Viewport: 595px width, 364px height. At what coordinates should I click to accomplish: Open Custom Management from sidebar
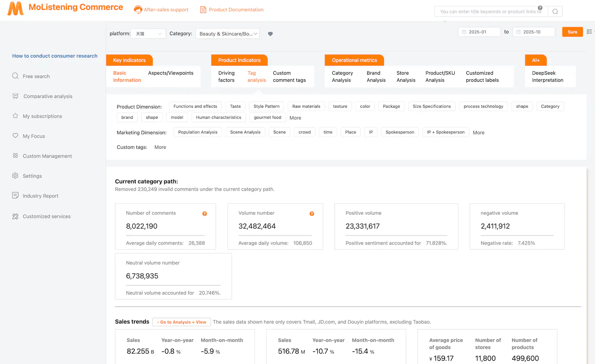(47, 156)
